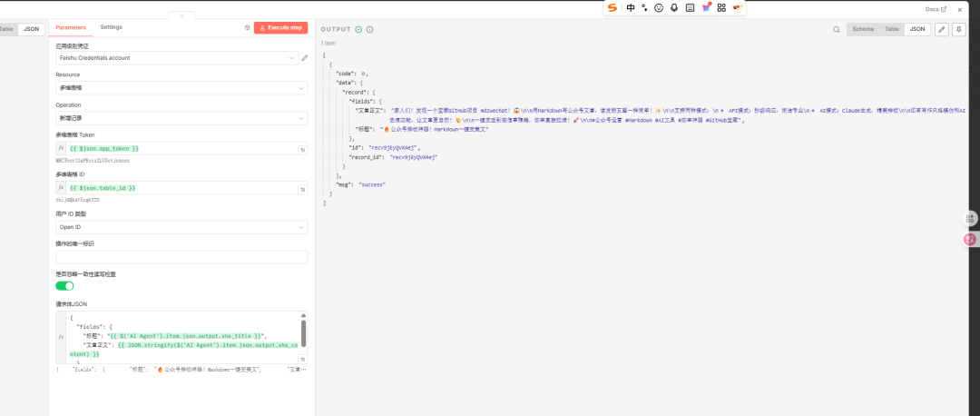The height and width of the screenshot is (416, 980).
Task: Click the edit credential pencil icon
Action: [305, 58]
